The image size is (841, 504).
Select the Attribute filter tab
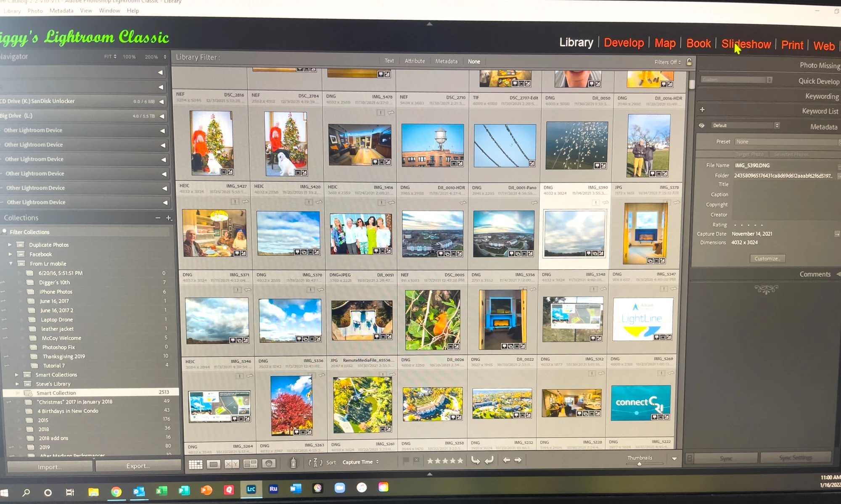click(415, 61)
